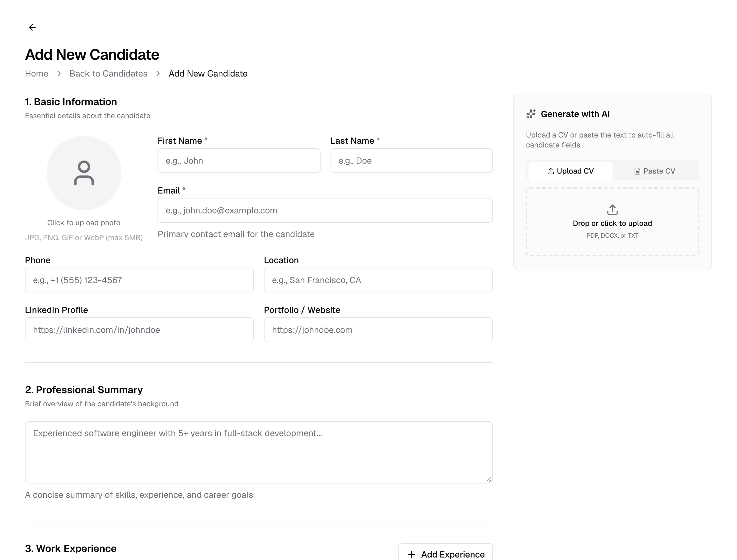Focus the First Name input field

coord(239,161)
